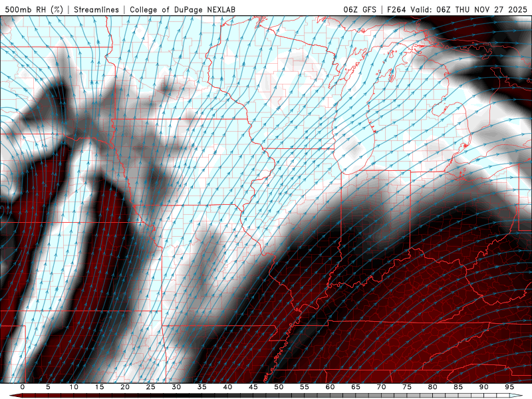
Task: Click the '30' value on color scale
Action: (176, 387)
